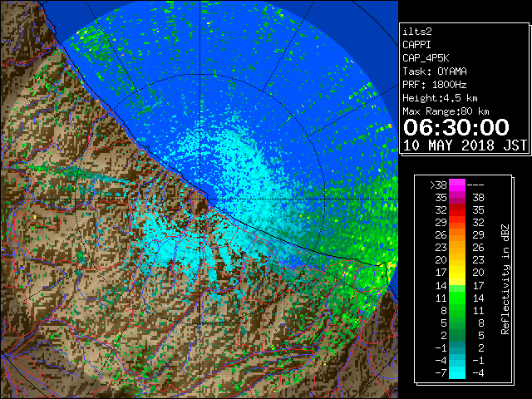532x399 pixels.
Task: Click the radar center crosshair intersection
Action: (x=200, y=199)
